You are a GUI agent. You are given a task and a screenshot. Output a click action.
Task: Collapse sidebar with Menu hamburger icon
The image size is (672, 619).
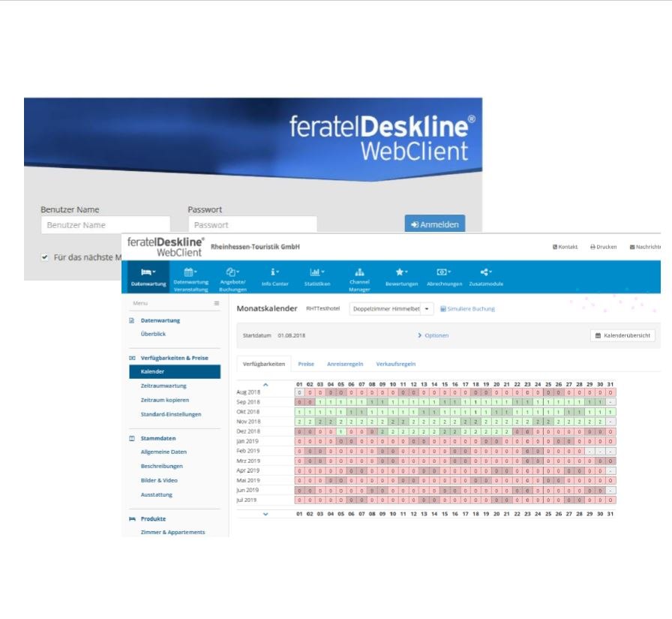click(217, 303)
